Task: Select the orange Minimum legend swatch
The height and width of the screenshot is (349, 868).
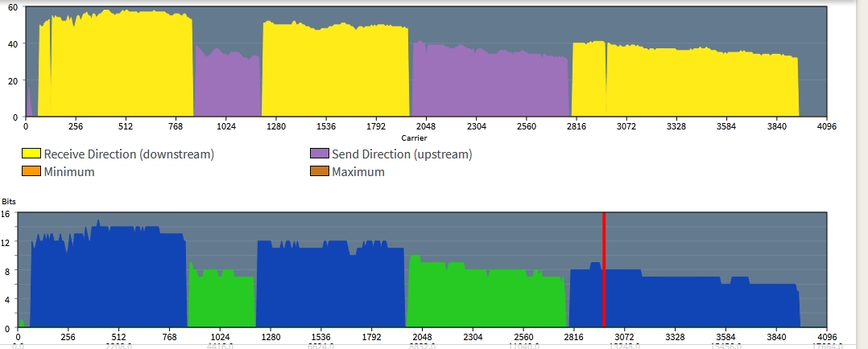Action: [x=31, y=171]
